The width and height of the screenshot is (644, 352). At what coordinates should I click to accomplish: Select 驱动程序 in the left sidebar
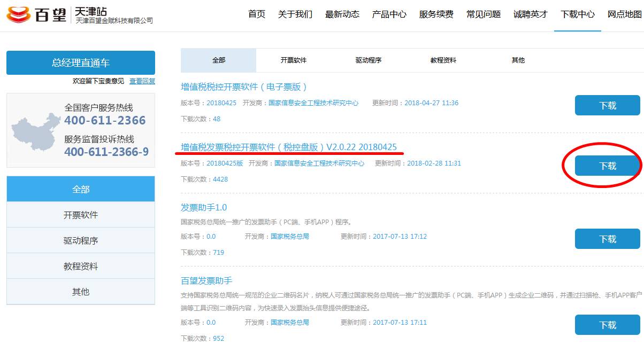[81, 240]
